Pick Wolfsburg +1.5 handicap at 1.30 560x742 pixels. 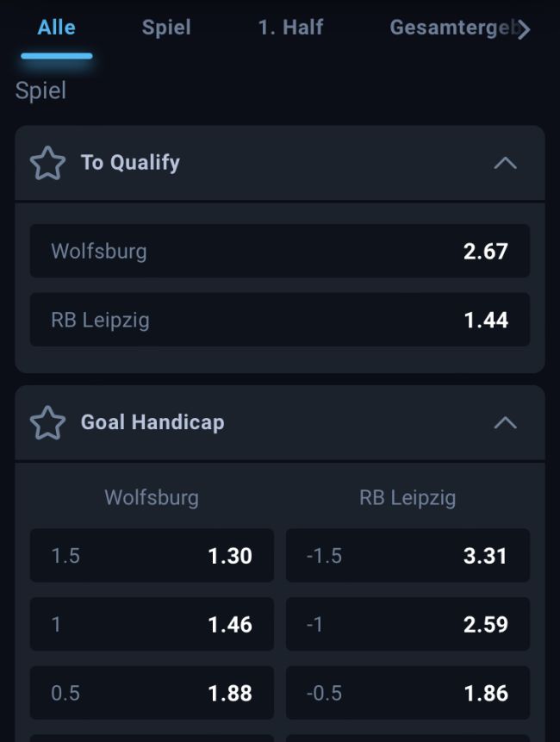pos(152,556)
